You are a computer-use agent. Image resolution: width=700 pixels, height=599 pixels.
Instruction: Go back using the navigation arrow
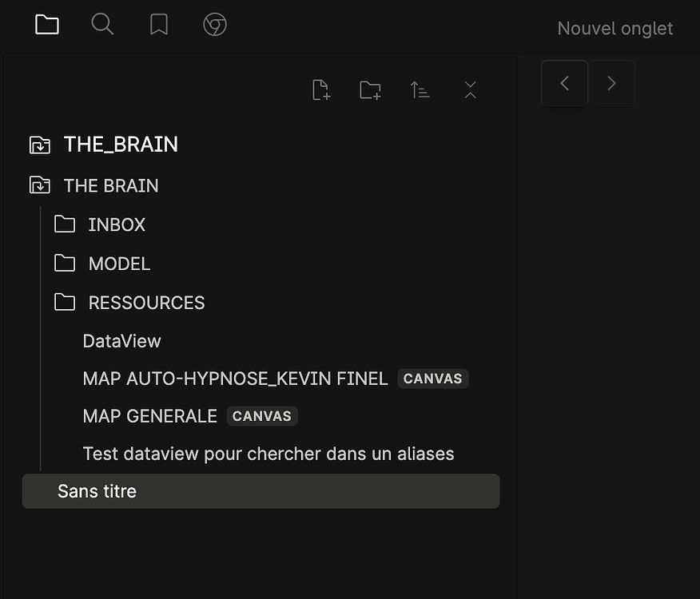[564, 83]
